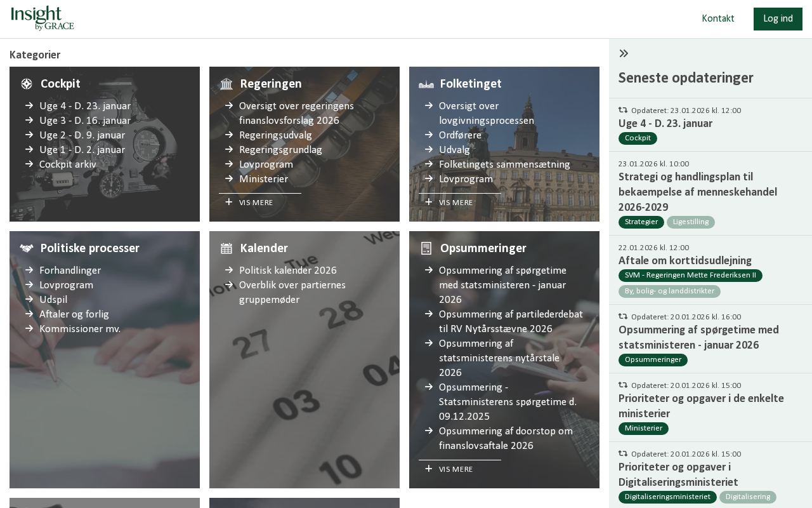Open Politiske processer category heading
812x508 pixels.
(x=89, y=248)
